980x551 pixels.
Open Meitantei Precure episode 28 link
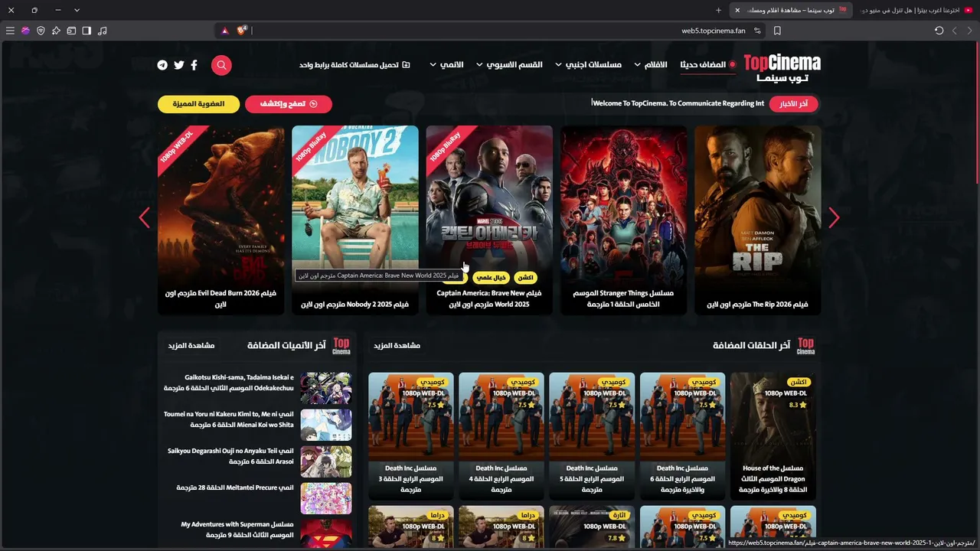[235, 487]
